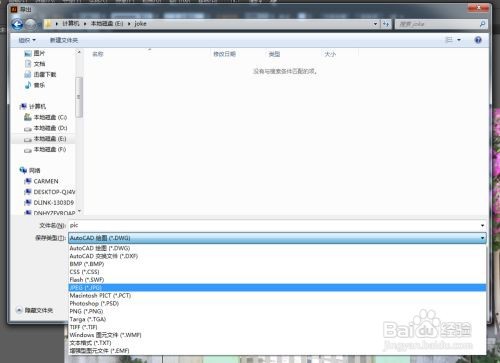The height and width of the screenshot is (363, 500).
Task: Click the Forward navigation arrow
Action: (x=31, y=24)
